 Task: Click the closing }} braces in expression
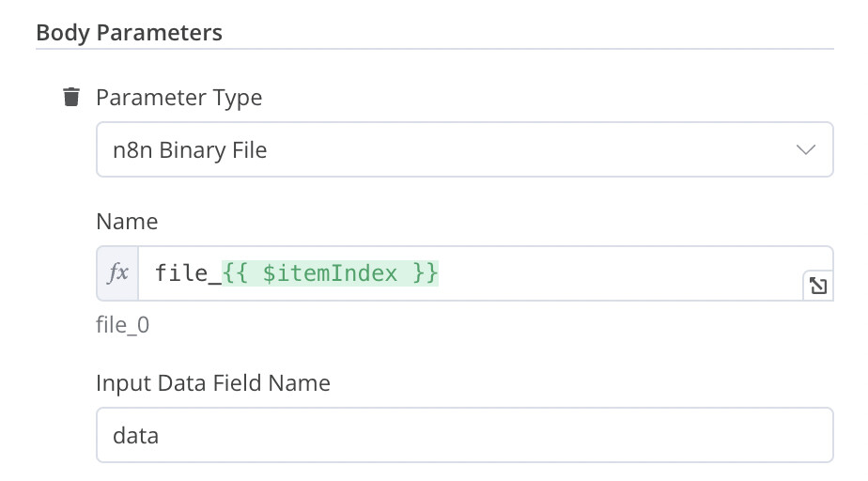tap(426, 273)
